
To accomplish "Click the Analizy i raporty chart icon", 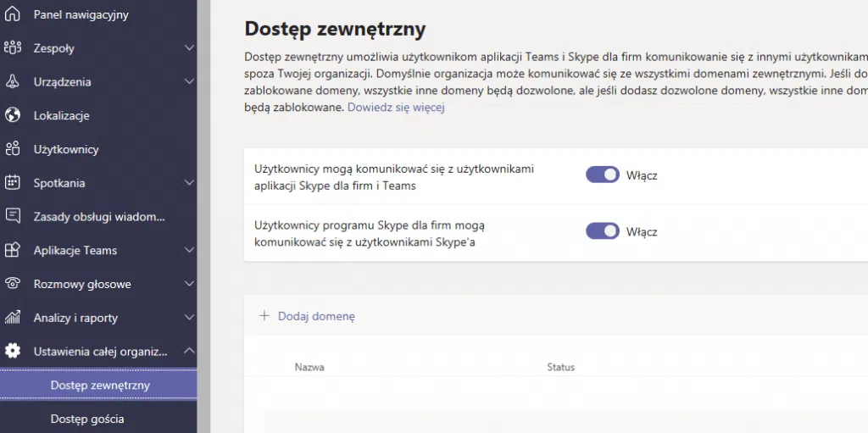I will coord(13,318).
